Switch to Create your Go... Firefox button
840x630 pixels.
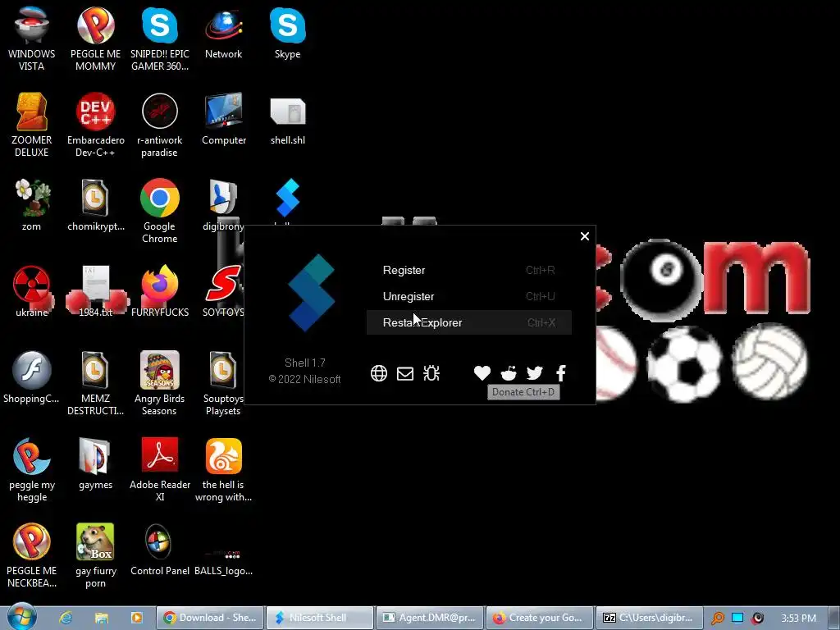[x=540, y=618]
